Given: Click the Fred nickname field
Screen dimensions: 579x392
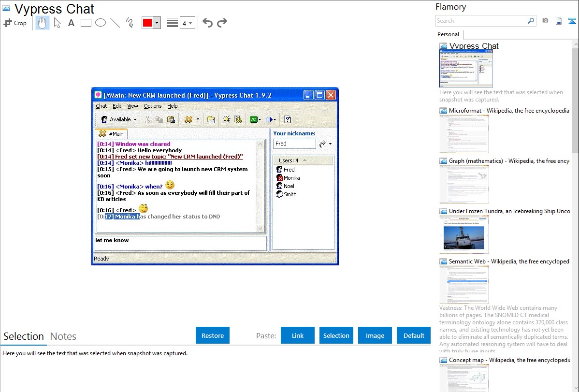Looking at the screenshot, I should click(294, 144).
